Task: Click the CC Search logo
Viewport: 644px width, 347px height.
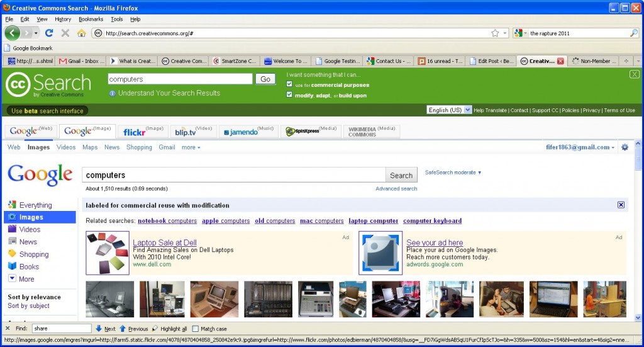Action: 48,84
